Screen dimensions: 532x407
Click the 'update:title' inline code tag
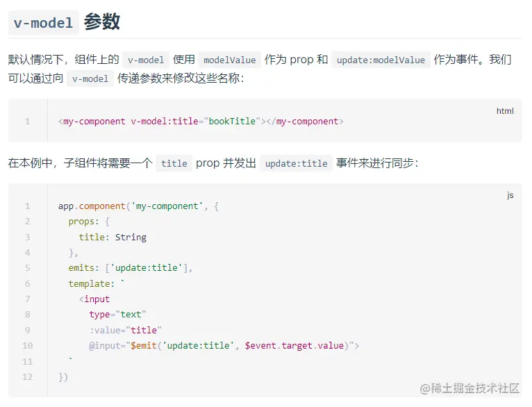(x=296, y=164)
